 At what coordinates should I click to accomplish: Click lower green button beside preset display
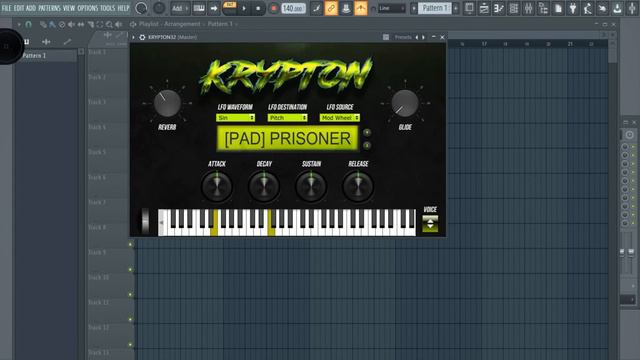point(367,145)
